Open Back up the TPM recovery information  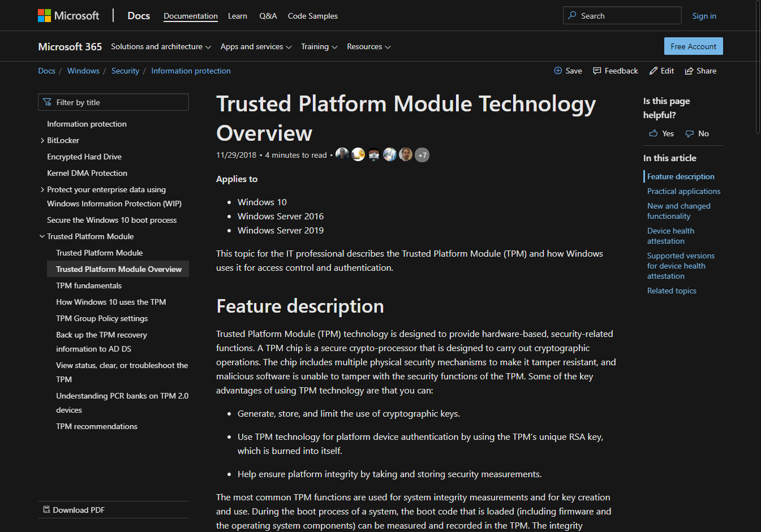tap(101, 342)
